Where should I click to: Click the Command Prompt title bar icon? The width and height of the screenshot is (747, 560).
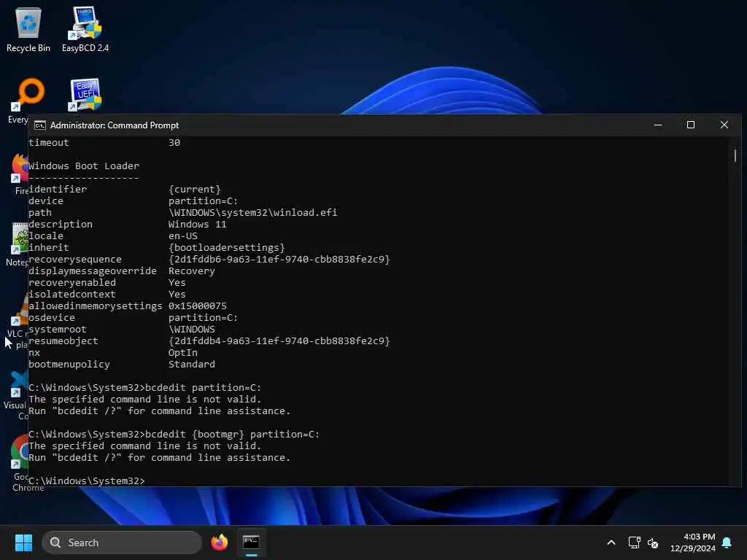click(40, 125)
